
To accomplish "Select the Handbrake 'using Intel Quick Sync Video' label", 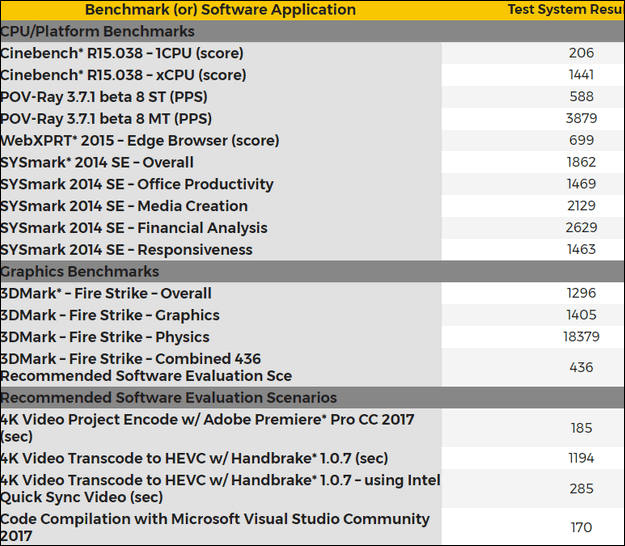I will coord(220,489).
